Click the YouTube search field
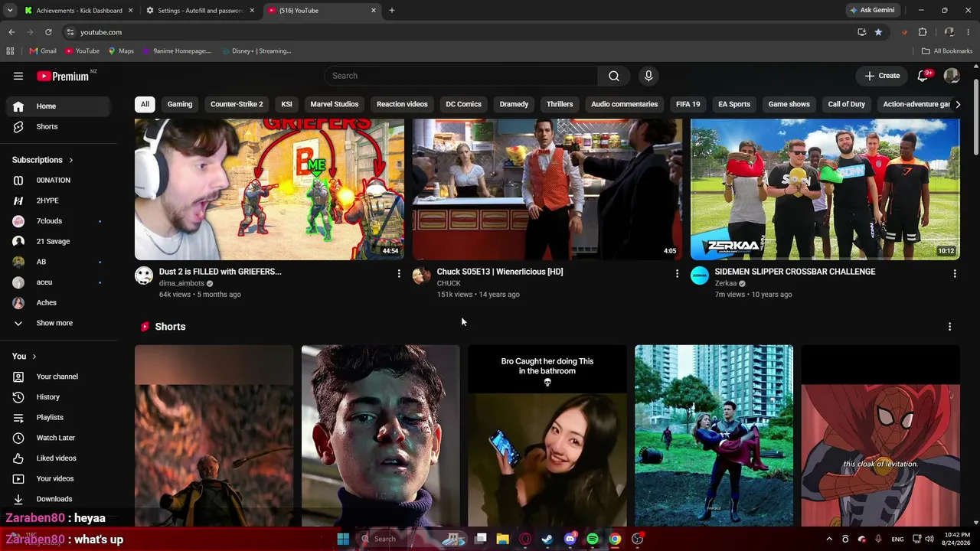Screen dimensions: 980x551 [x=461, y=76]
